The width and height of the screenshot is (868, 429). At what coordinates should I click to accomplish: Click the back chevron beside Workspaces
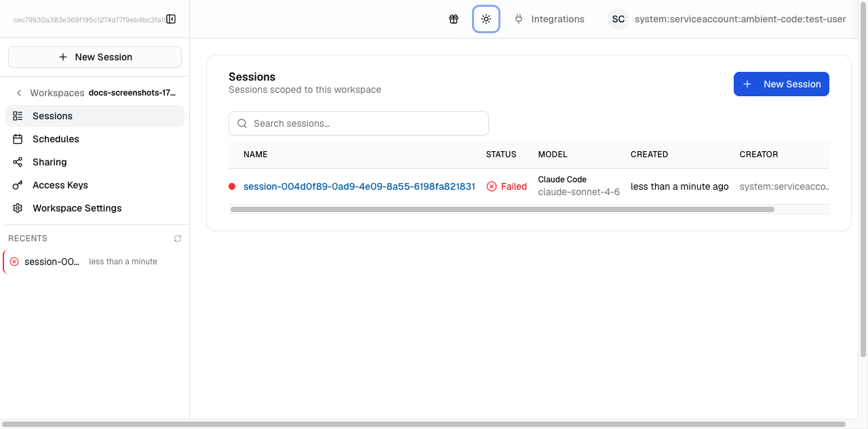pyautogui.click(x=18, y=92)
